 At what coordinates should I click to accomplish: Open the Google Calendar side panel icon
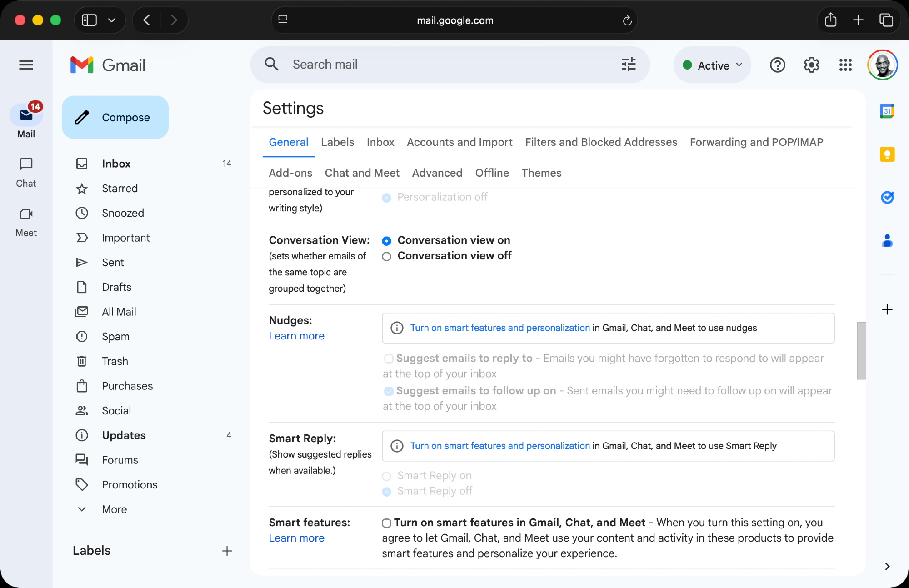tap(887, 111)
